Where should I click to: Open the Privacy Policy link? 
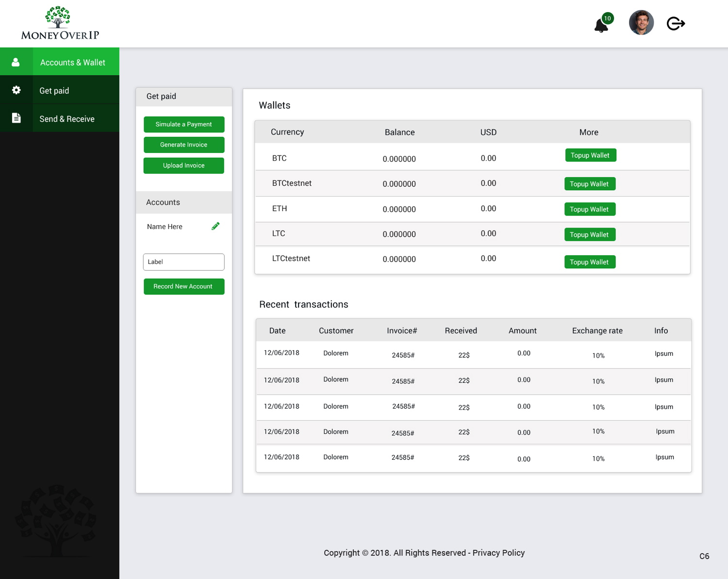click(x=498, y=553)
